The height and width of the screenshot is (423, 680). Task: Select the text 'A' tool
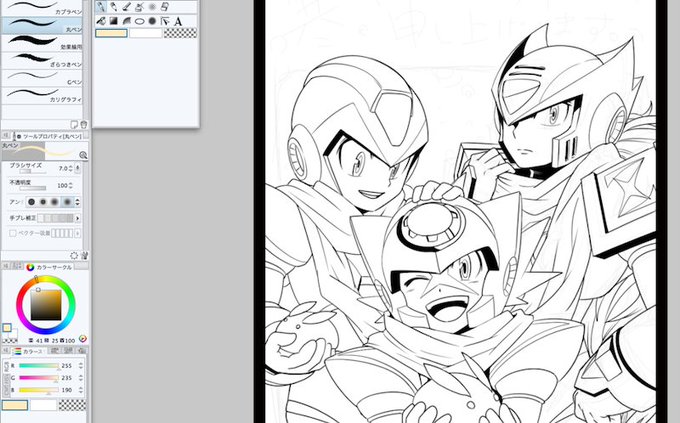pos(178,21)
